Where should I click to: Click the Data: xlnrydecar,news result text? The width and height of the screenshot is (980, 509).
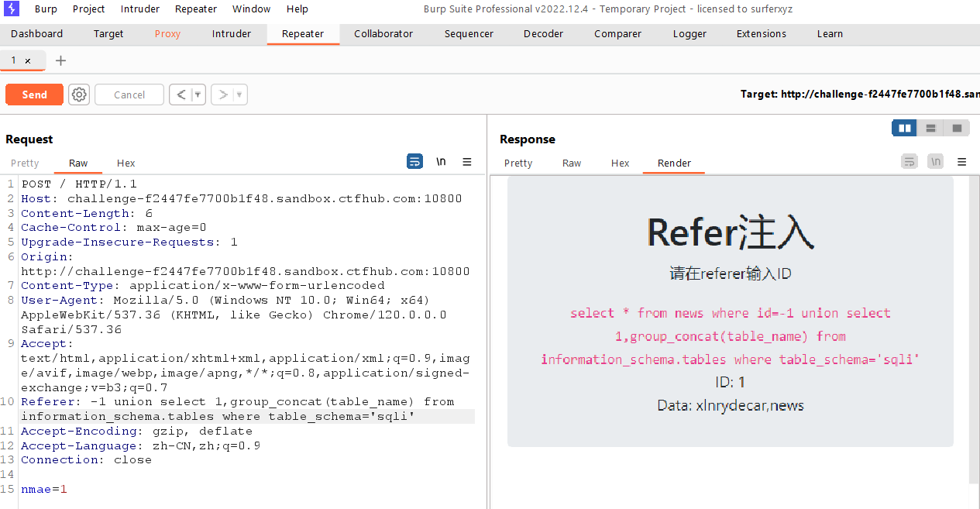[x=730, y=405]
